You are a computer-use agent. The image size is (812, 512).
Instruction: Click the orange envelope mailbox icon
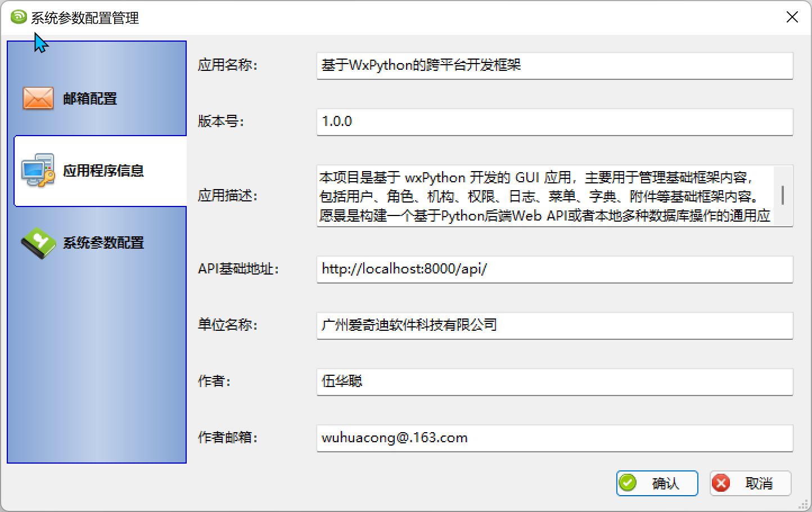click(38, 98)
